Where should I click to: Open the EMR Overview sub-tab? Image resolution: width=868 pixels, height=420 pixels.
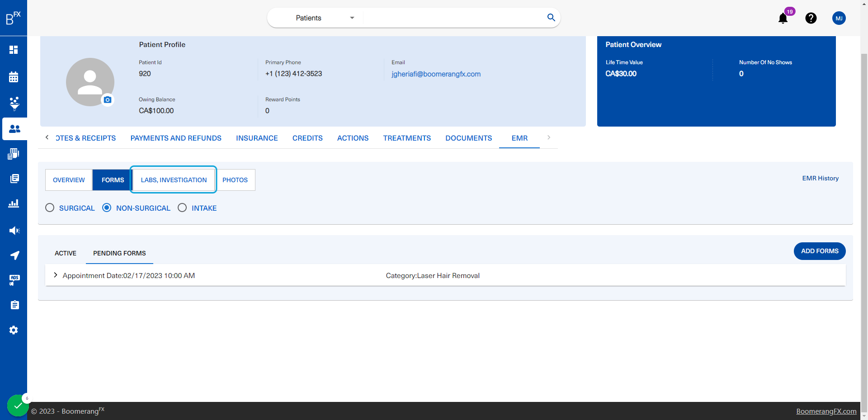click(x=69, y=180)
